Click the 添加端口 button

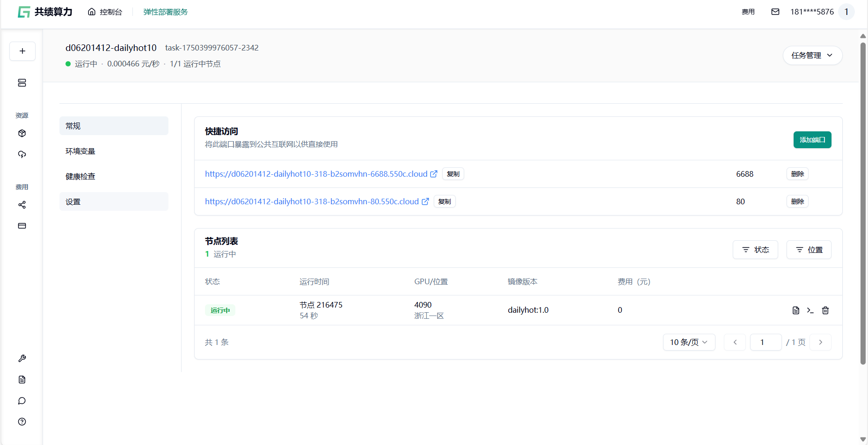pos(812,140)
